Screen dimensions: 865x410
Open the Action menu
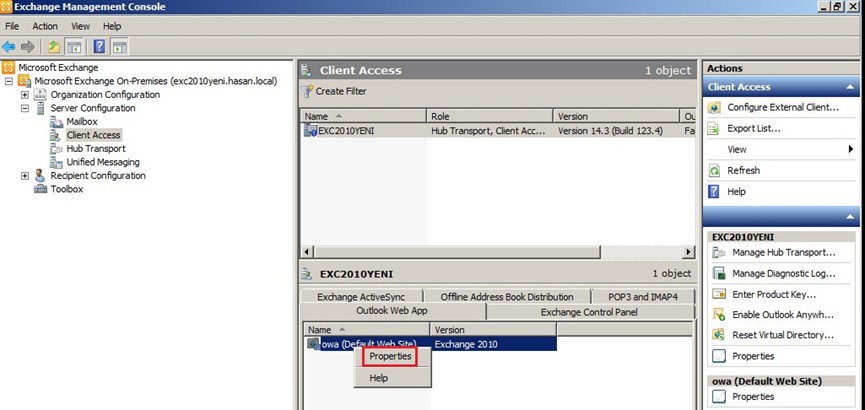45,26
